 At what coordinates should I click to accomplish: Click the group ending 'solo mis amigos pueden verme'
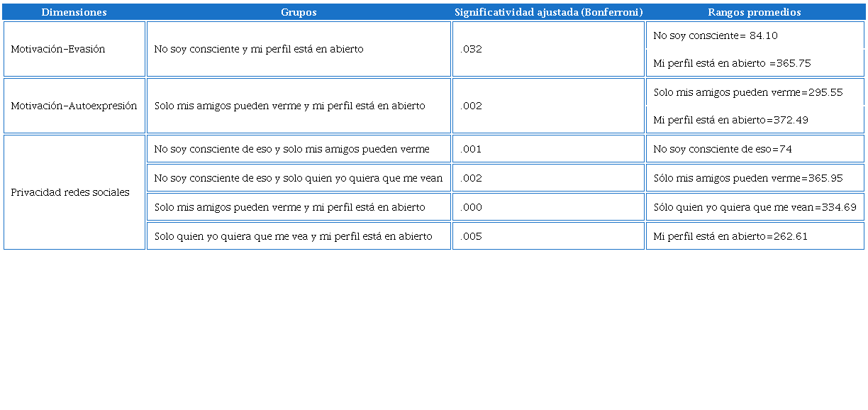coord(291,149)
